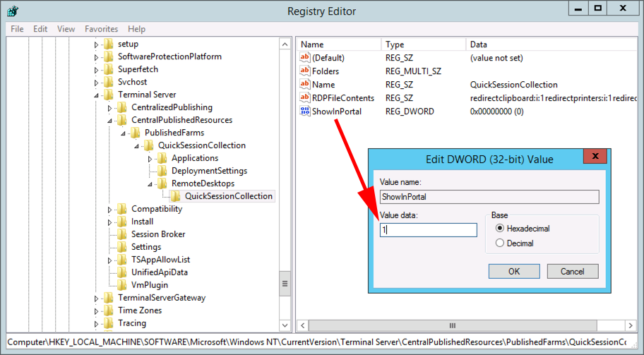
Task: Select the CentralPublishedResources folder icon
Action: point(122,120)
